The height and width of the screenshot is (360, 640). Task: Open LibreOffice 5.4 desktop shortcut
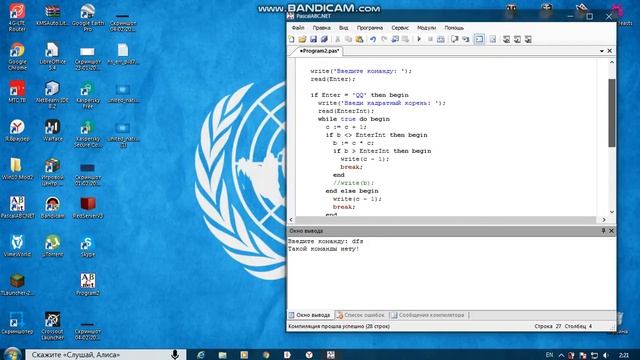point(52,56)
